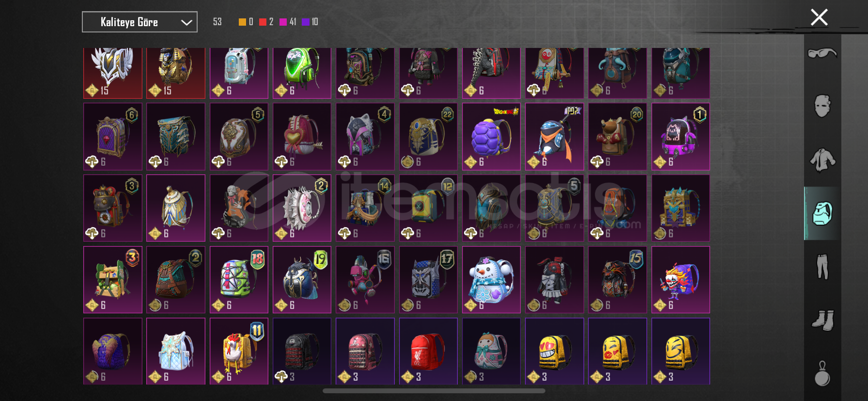Click the horizontal scrollbar at bottom
Image resolution: width=868 pixels, height=401 pixels.
point(434,391)
